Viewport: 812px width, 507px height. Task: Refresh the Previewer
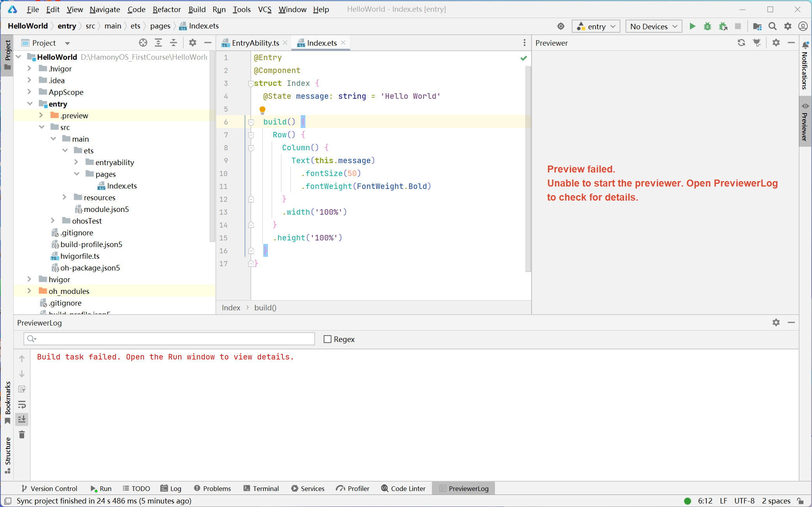741,43
